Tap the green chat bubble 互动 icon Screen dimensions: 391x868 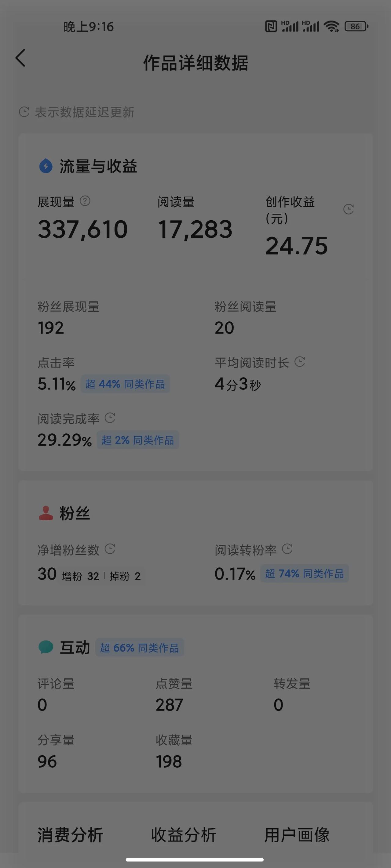pos(46,647)
